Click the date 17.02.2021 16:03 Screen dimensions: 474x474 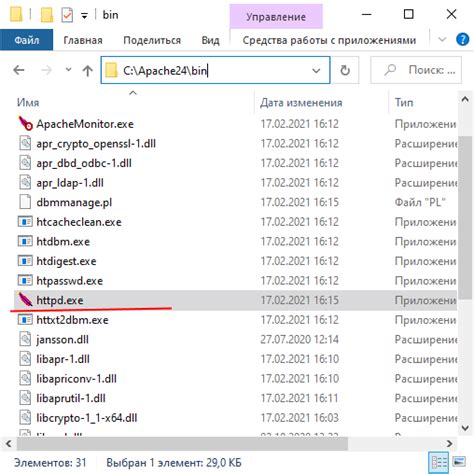click(299, 418)
